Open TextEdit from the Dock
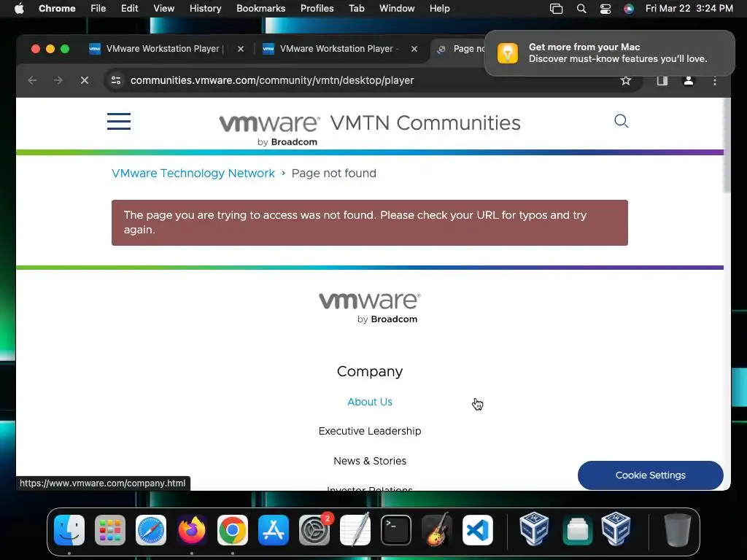 click(x=355, y=530)
